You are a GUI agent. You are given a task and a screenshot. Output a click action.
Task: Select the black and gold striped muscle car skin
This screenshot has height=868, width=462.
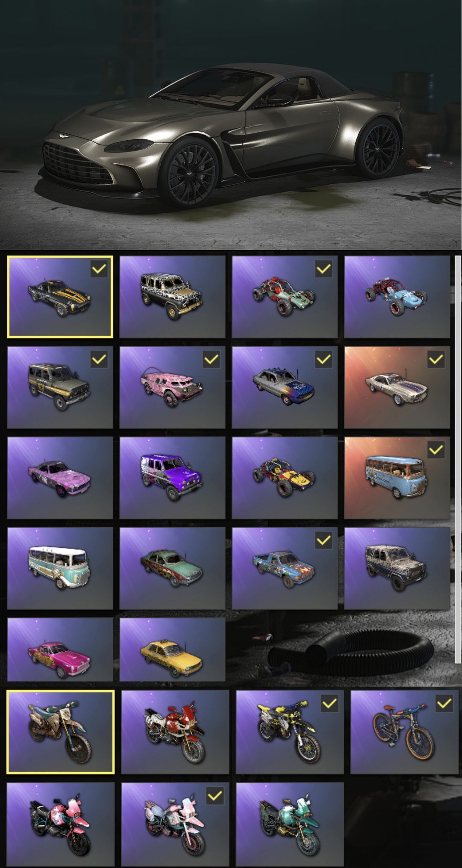click(60, 297)
